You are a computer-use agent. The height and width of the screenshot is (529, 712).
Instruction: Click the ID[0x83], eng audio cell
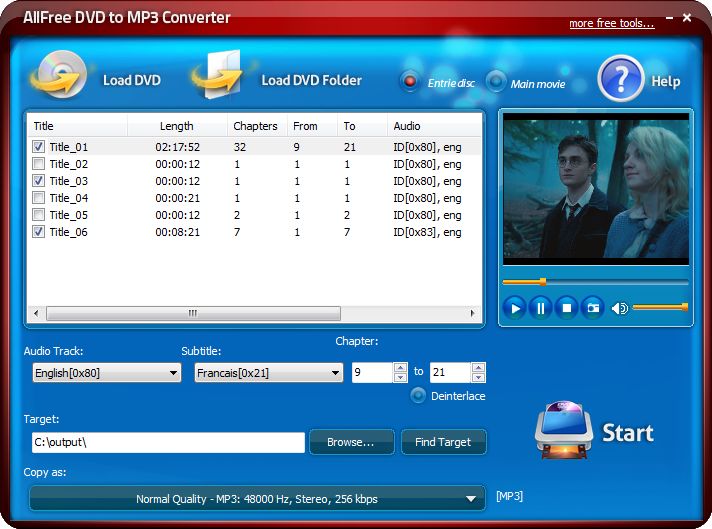pyautogui.click(x=427, y=232)
